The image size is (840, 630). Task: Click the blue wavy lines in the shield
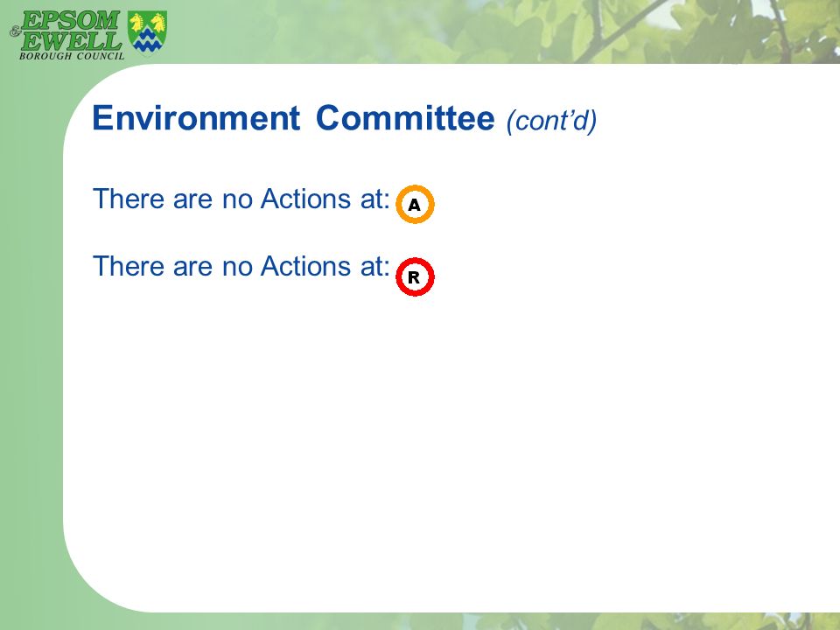(x=147, y=40)
